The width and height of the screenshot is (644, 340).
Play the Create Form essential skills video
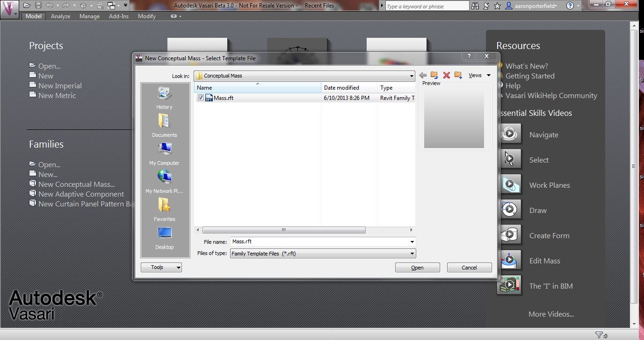tap(509, 235)
